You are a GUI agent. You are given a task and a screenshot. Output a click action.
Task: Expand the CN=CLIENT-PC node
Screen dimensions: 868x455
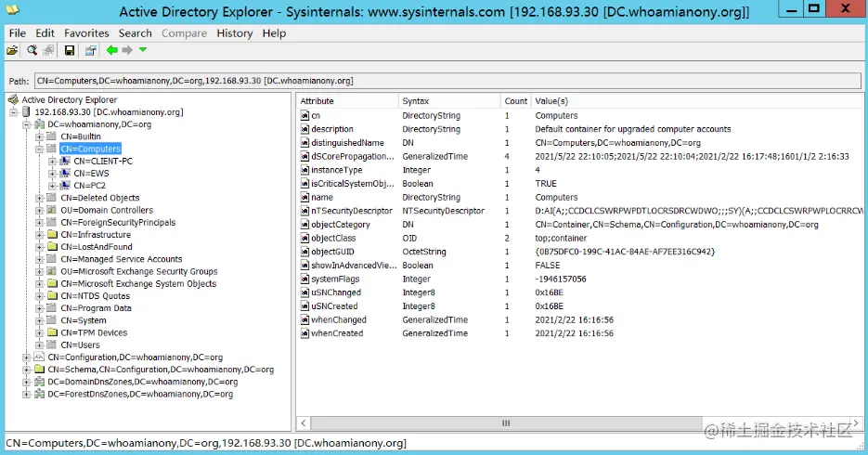point(52,161)
